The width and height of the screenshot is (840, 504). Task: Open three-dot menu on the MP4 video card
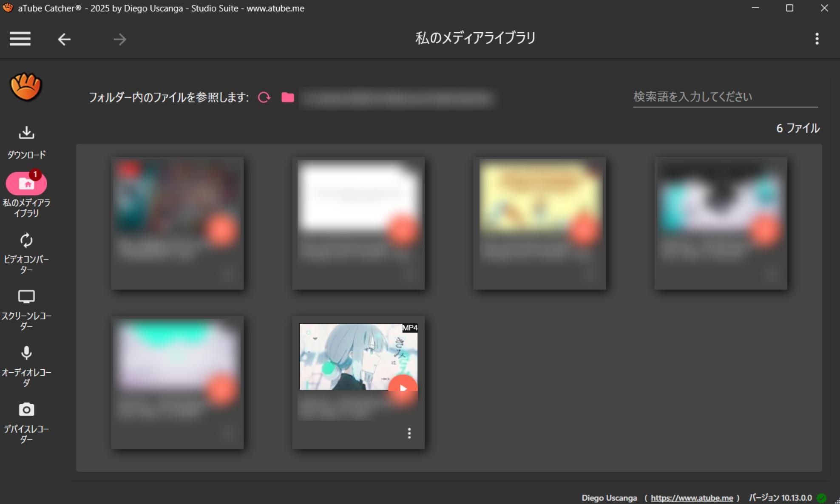[409, 433]
